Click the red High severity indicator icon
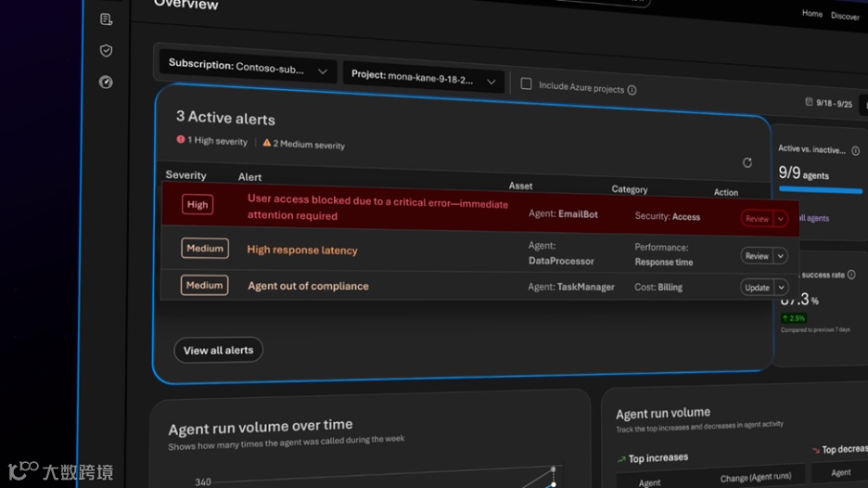The width and height of the screenshot is (868, 488). [x=181, y=139]
